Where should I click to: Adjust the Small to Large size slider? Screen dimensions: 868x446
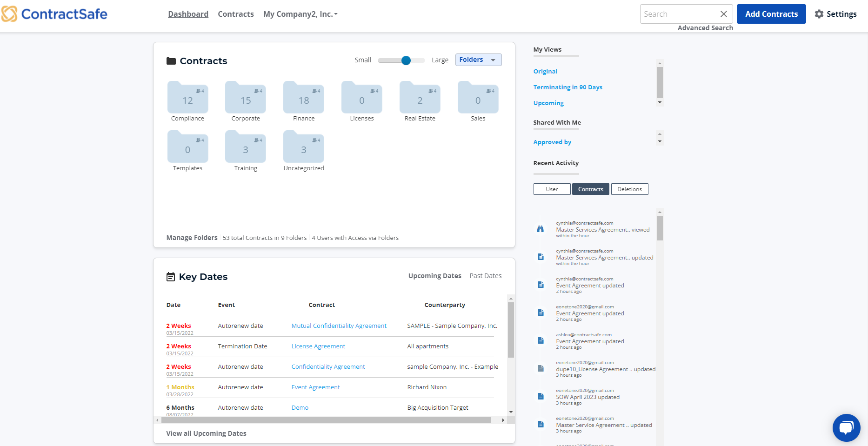point(406,60)
